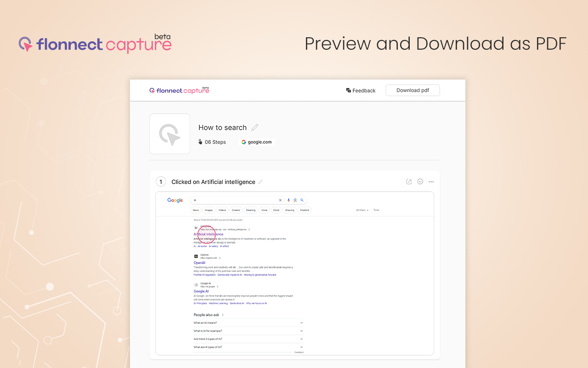This screenshot has width=588, height=368.
Task: Click the Google logo in the captured screenshot
Action: point(175,200)
